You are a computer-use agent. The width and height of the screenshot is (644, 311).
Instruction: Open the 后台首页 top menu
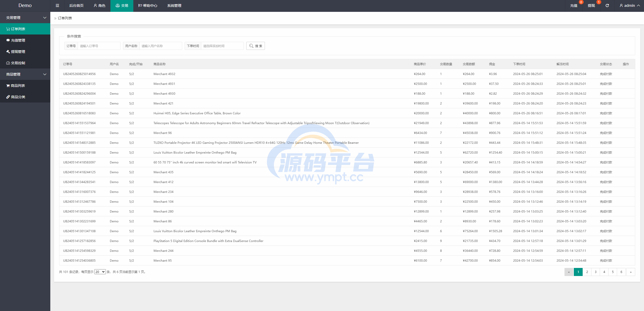(76, 6)
